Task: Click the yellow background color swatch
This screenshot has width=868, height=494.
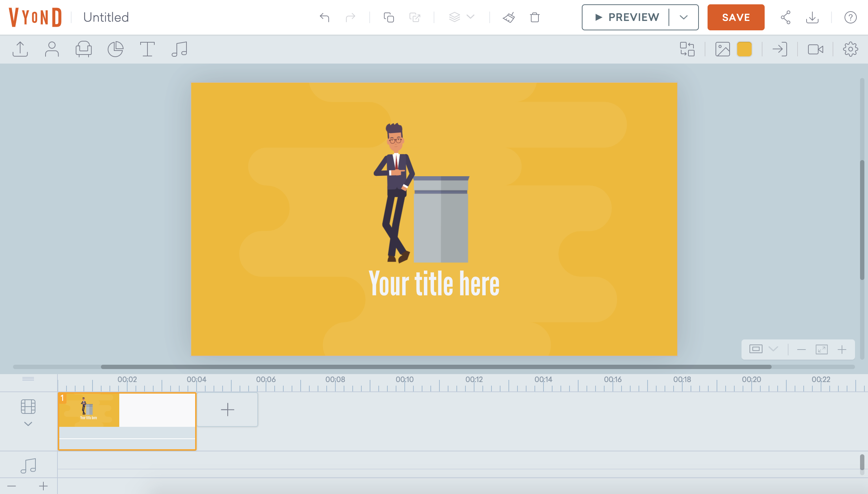Action: (x=744, y=49)
